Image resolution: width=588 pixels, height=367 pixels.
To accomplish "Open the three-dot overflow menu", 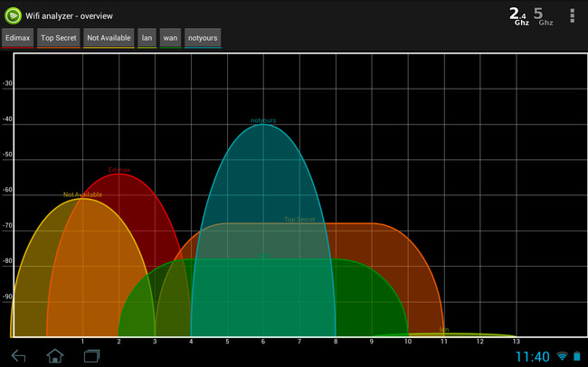I will pos(572,15).
